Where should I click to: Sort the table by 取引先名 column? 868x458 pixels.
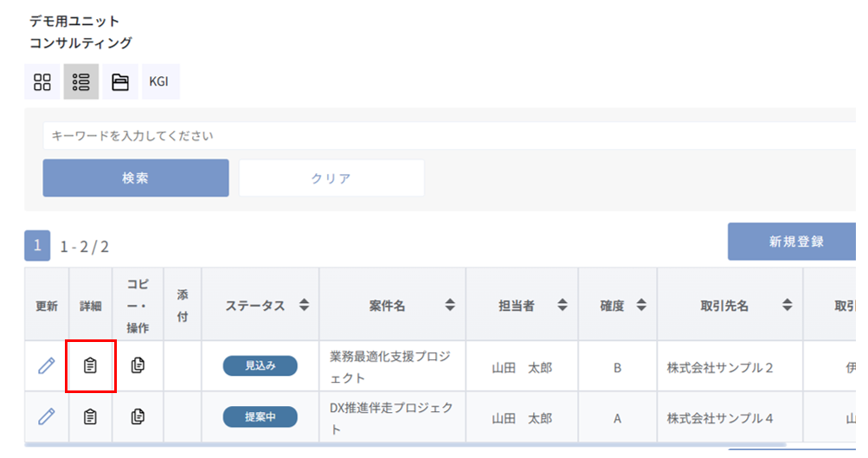click(788, 306)
